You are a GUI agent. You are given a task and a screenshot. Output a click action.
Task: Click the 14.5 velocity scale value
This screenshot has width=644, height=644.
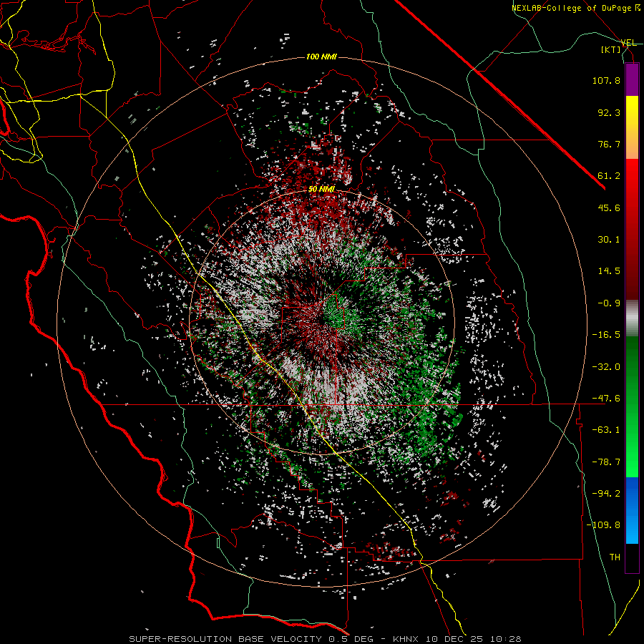tap(609, 271)
